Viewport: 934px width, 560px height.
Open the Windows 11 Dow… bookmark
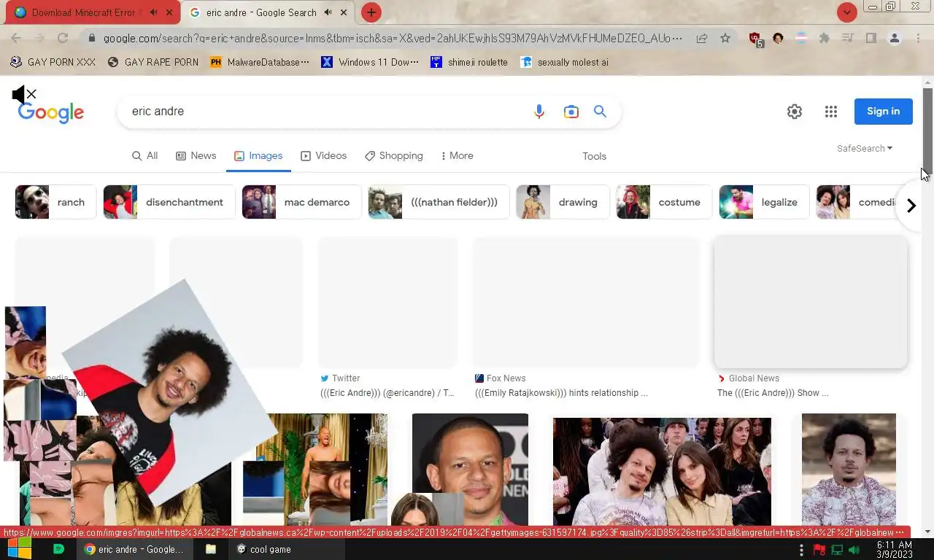click(370, 62)
